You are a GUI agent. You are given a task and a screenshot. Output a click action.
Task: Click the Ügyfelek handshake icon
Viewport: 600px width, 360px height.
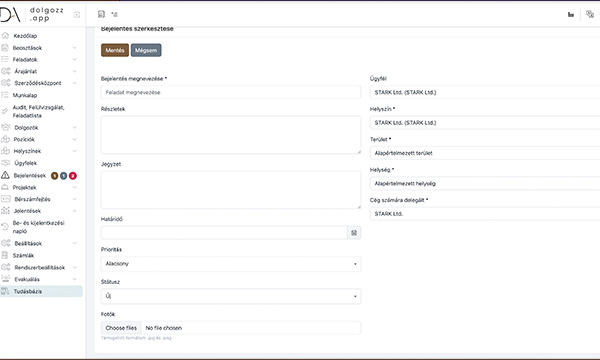pyautogui.click(x=6, y=163)
